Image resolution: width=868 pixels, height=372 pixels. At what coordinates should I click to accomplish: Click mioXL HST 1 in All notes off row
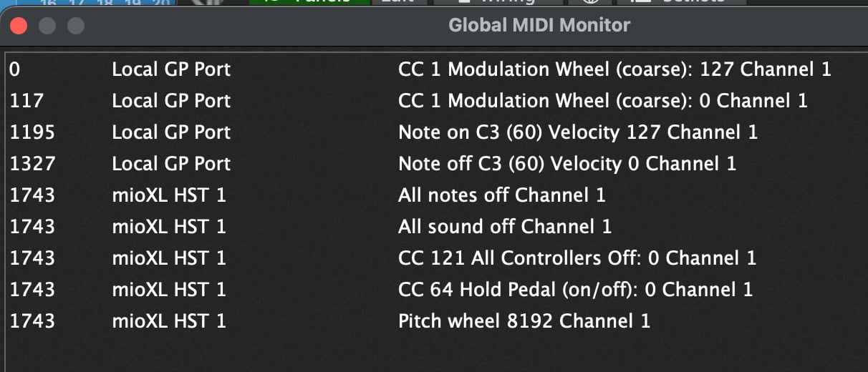click(x=168, y=195)
